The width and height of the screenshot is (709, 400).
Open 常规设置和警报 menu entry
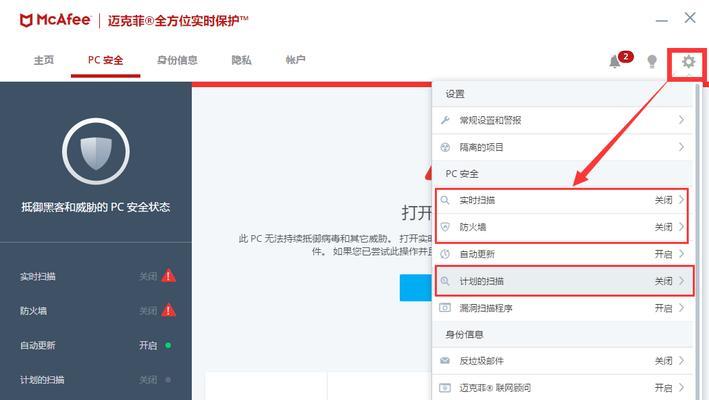tap(562, 120)
